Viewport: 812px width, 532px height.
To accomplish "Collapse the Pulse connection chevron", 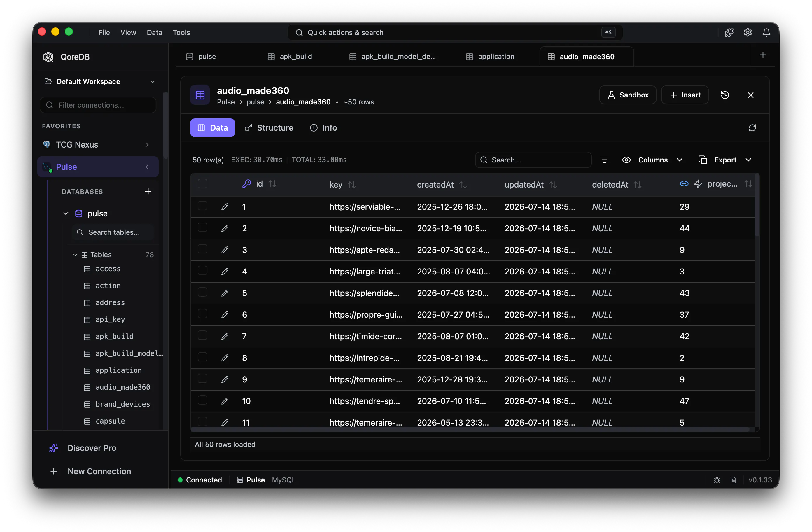I will (x=147, y=167).
